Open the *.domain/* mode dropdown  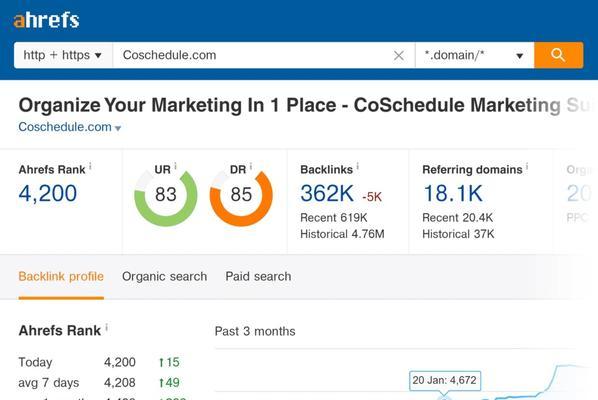click(x=474, y=55)
